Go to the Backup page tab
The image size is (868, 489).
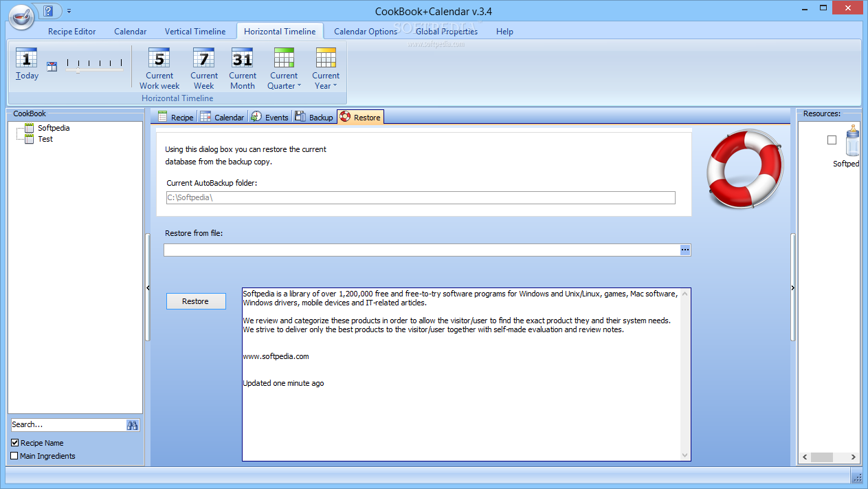[x=314, y=117]
